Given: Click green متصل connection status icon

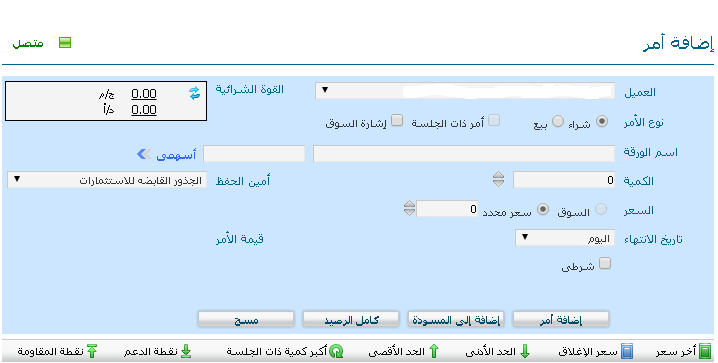Looking at the screenshot, I should coord(65,43).
